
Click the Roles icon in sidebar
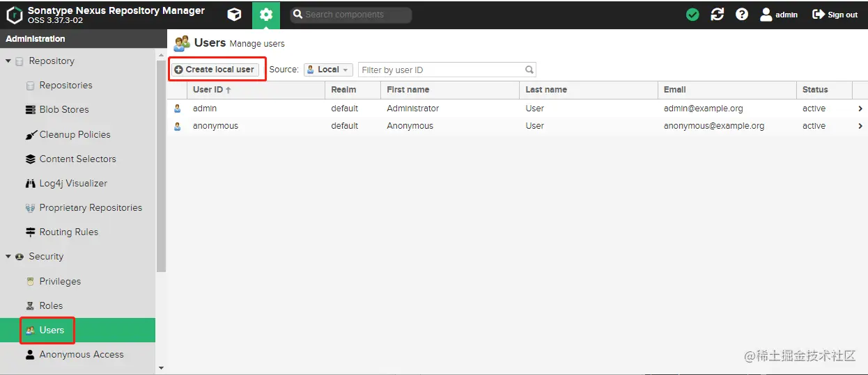[x=30, y=305]
